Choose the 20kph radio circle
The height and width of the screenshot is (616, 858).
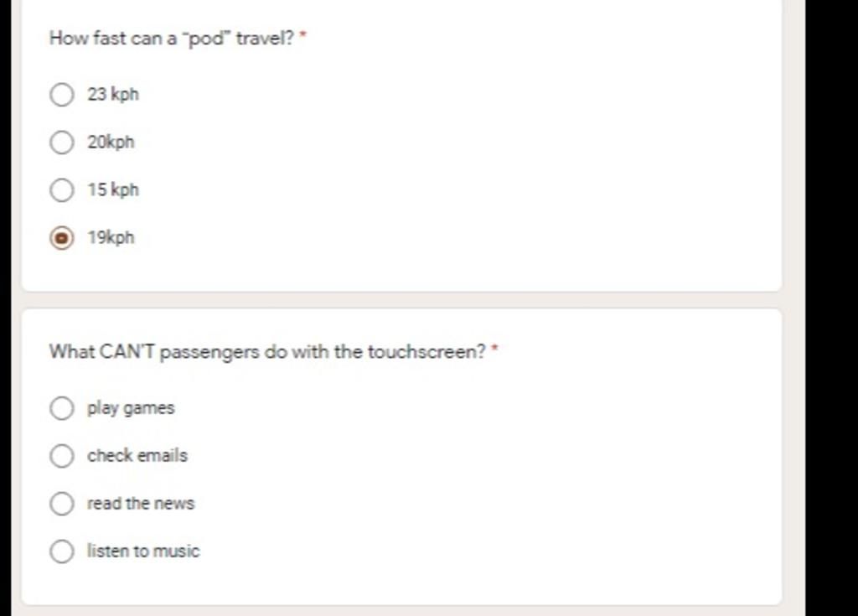(x=62, y=142)
